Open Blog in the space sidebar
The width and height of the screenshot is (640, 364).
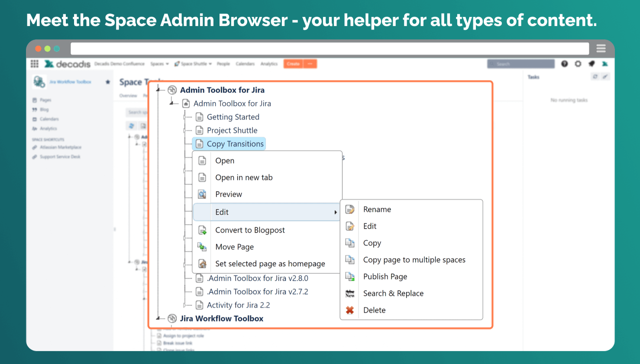coord(44,110)
